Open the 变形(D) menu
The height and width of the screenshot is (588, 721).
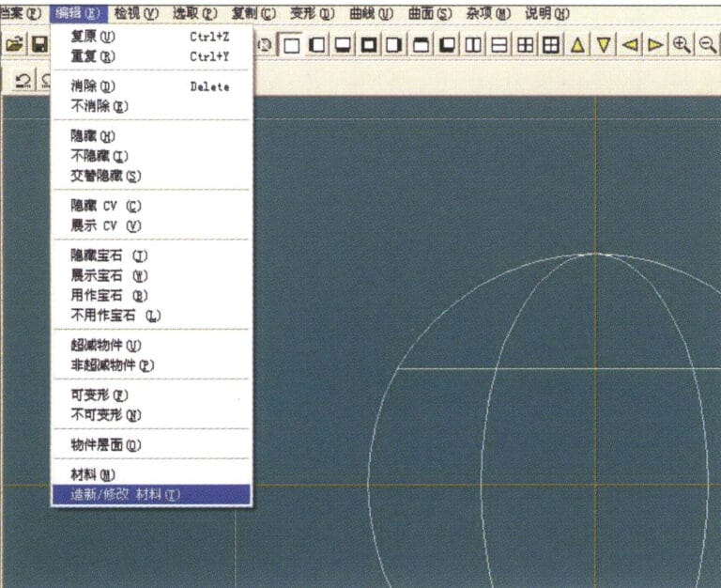(x=313, y=13)
